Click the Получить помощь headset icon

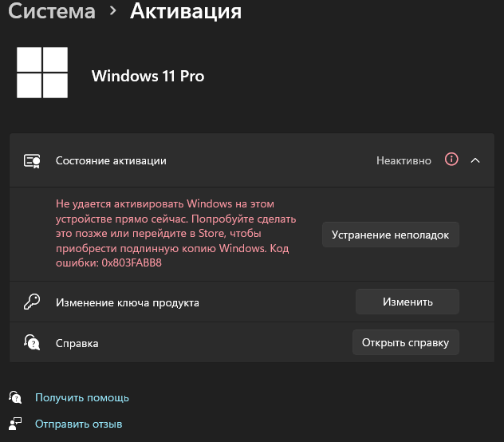tap(15, 397)
